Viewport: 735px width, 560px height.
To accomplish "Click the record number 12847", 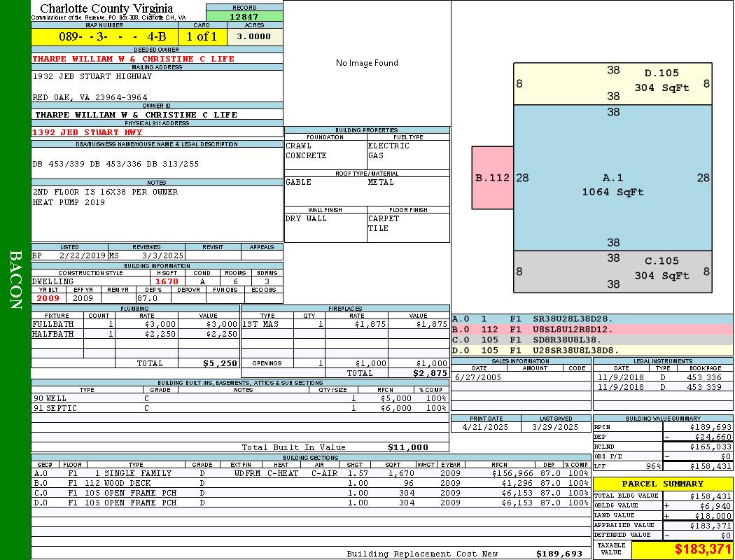I will point(244,16).
